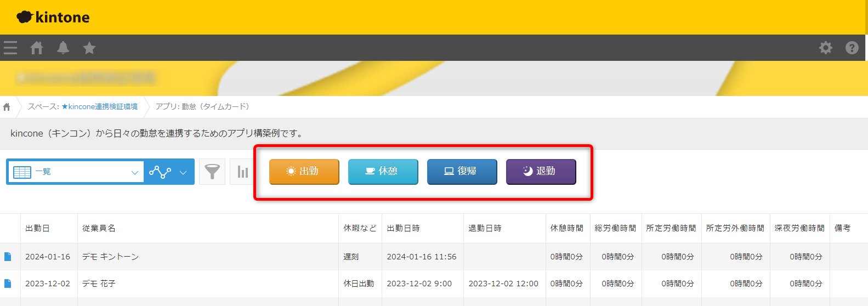The image size is (868, 306).
Task: Click the breadcrumb home icon
Action: point(7,107)
